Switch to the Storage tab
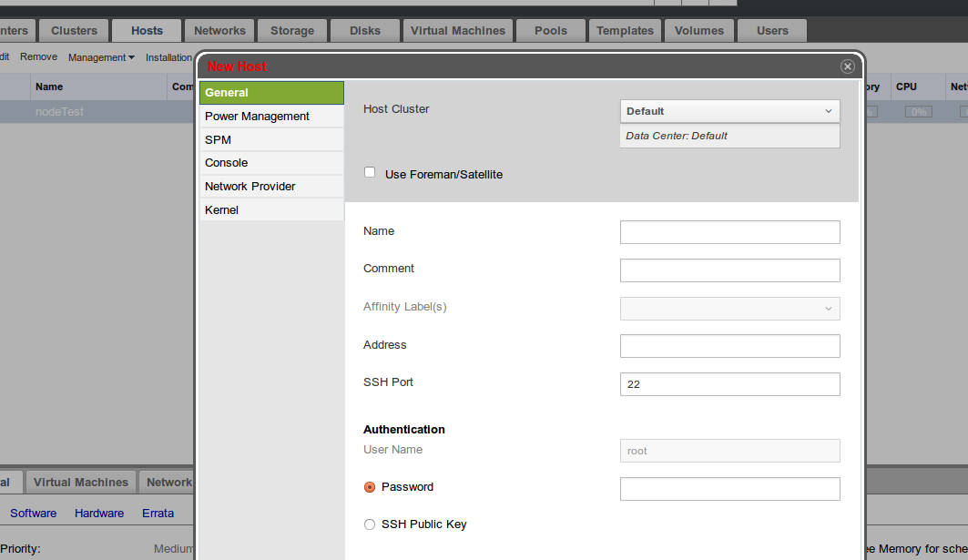 coord(291,31)
